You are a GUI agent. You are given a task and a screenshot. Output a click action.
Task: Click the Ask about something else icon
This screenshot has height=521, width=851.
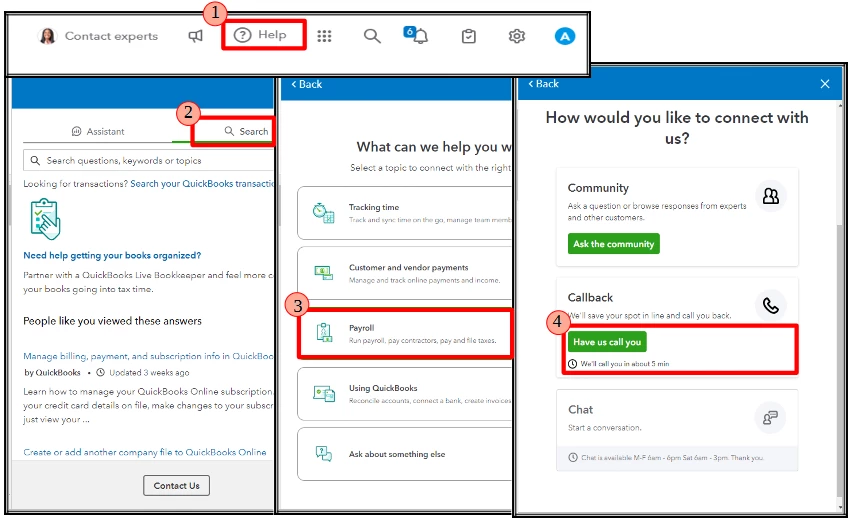tap(324, 454)
